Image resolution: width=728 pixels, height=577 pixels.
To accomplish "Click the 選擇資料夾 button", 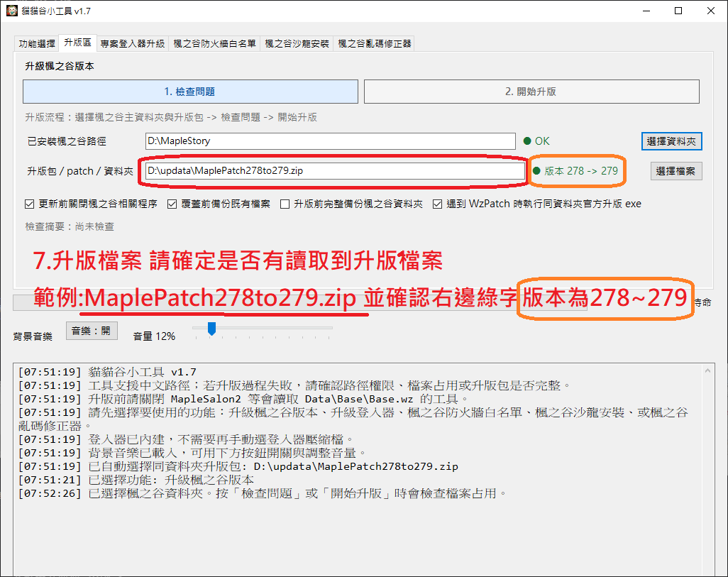I will pyautogui.click(x=671, y=141).
